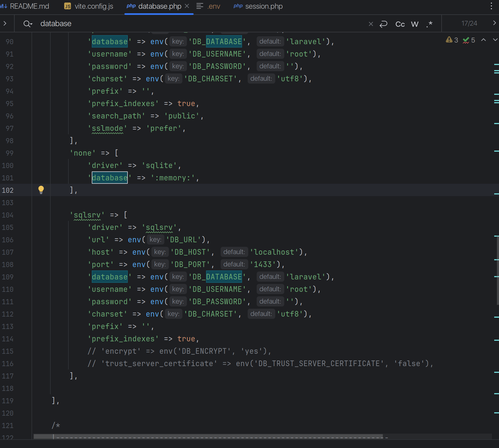Open the .env tab
Viewport: 499px width, 448px height.
point(208,6)
